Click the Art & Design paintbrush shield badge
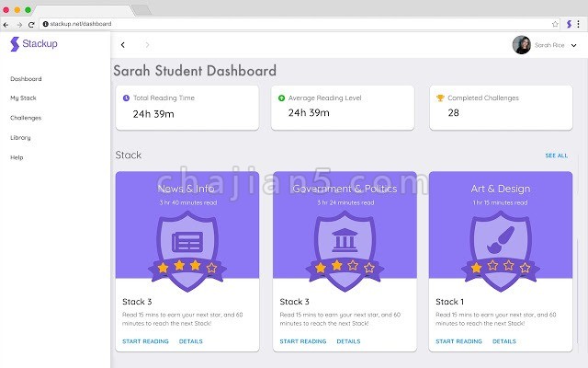 (501, 251)
